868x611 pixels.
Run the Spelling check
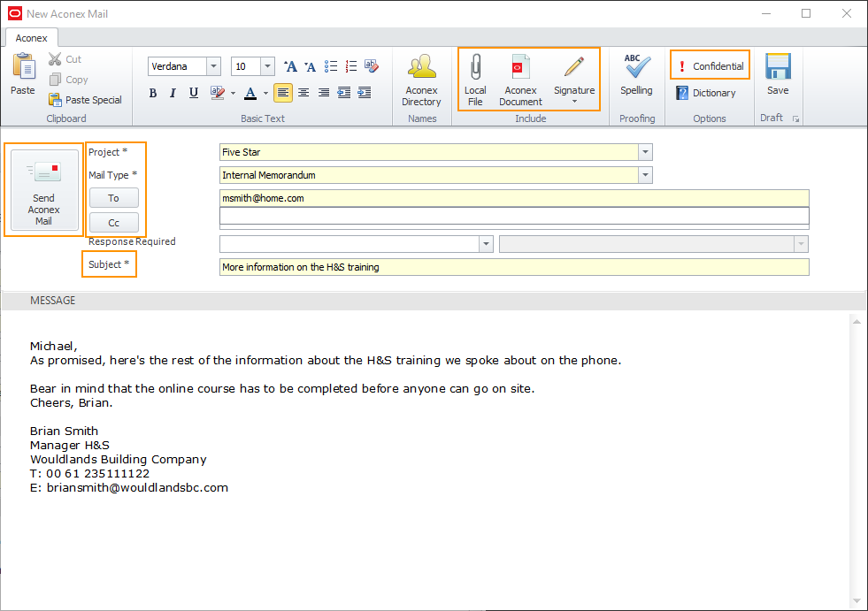tap(636, 74)
